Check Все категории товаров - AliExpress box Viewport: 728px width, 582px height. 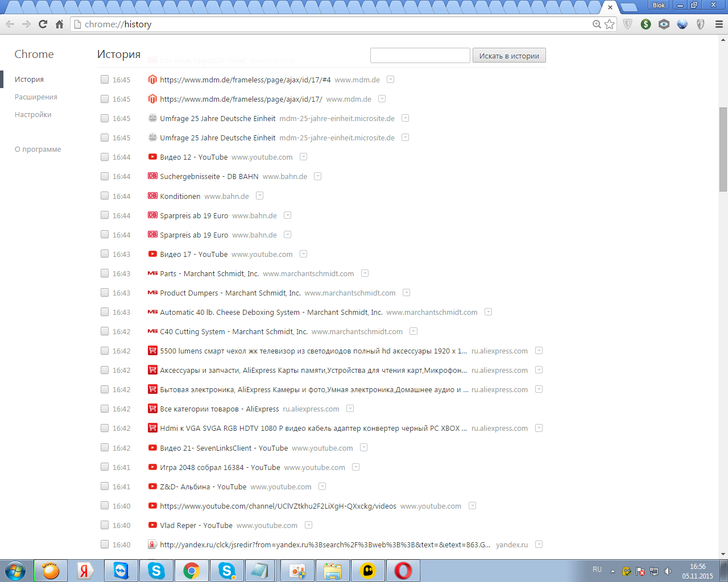105,409
